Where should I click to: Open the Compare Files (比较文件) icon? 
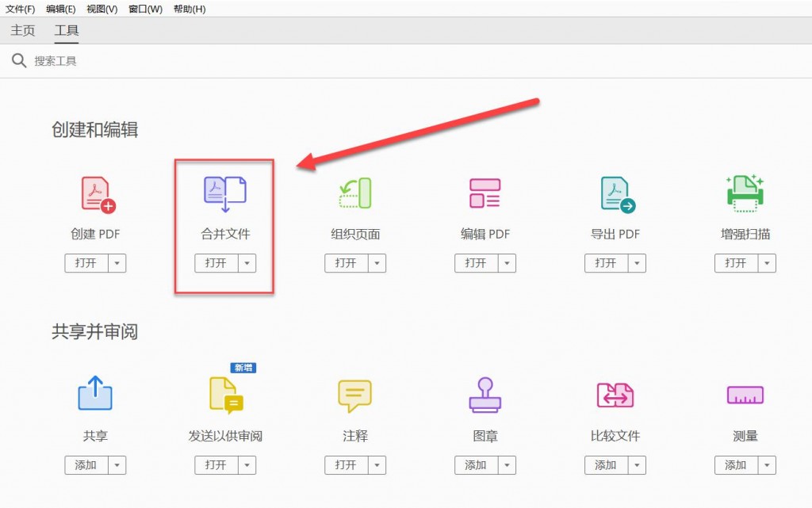pyautogui.click(x=615, y=395)
